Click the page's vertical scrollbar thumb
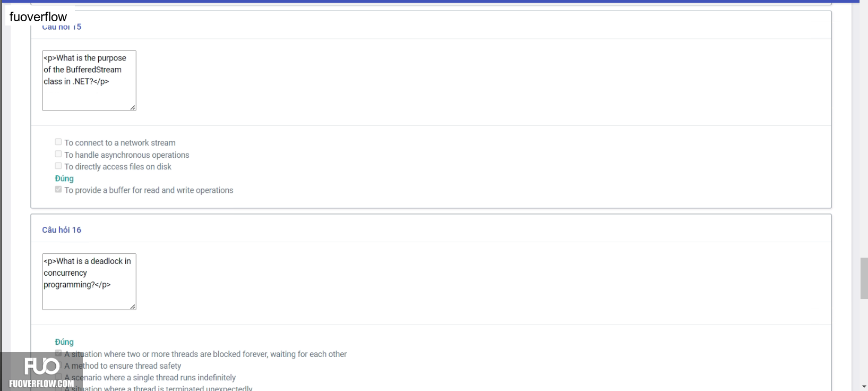The image size is (868, 391). coord(864,278)
